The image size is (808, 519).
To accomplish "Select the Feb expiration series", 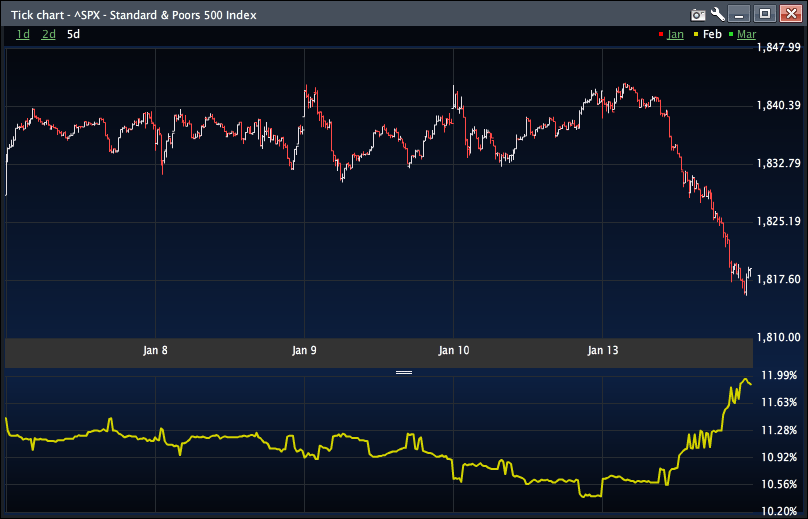I will pos(712,35).
